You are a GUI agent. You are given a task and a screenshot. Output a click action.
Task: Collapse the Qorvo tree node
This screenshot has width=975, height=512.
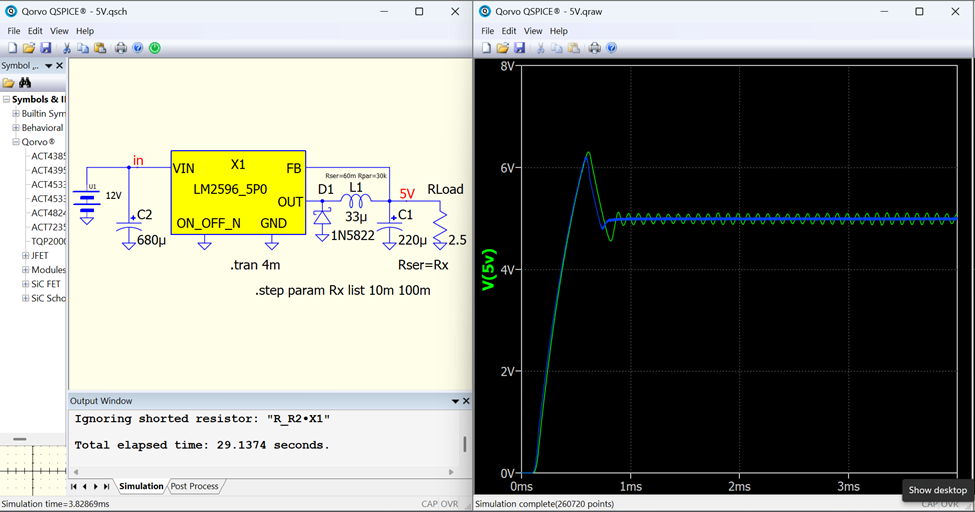pos(16,142)
